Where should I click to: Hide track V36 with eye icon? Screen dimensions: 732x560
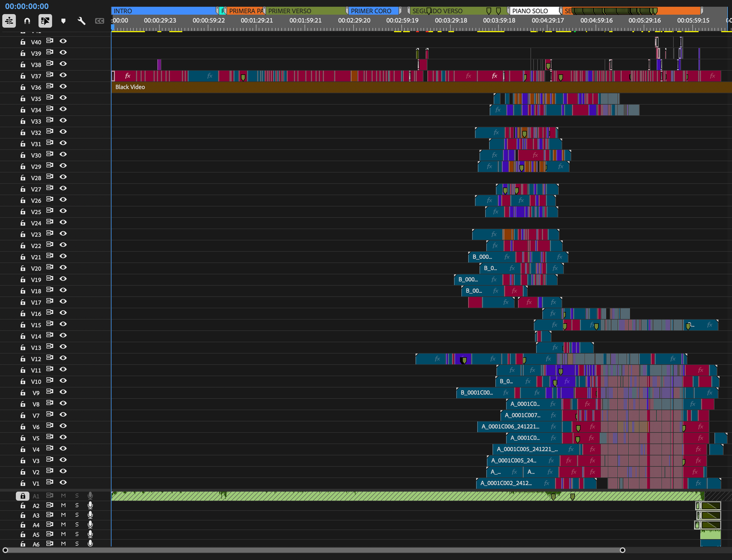click(63, 87)
